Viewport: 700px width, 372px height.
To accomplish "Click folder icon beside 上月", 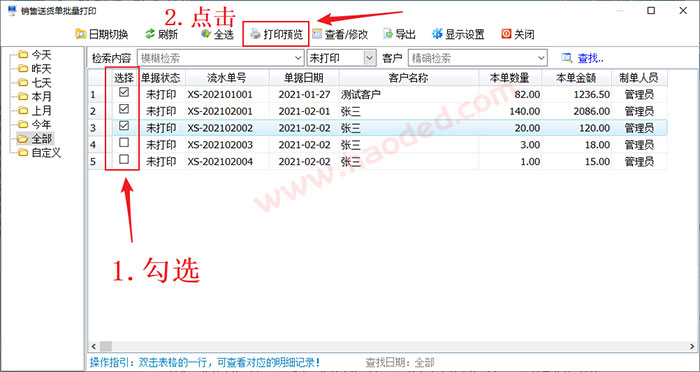I will coord(23,110).
